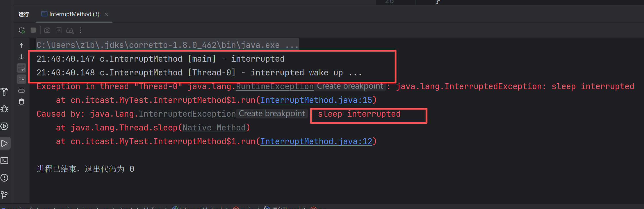Navigate to InterruptMethod.java:15 link
Viewport: 644px width, 209px height.
(316, 100)
